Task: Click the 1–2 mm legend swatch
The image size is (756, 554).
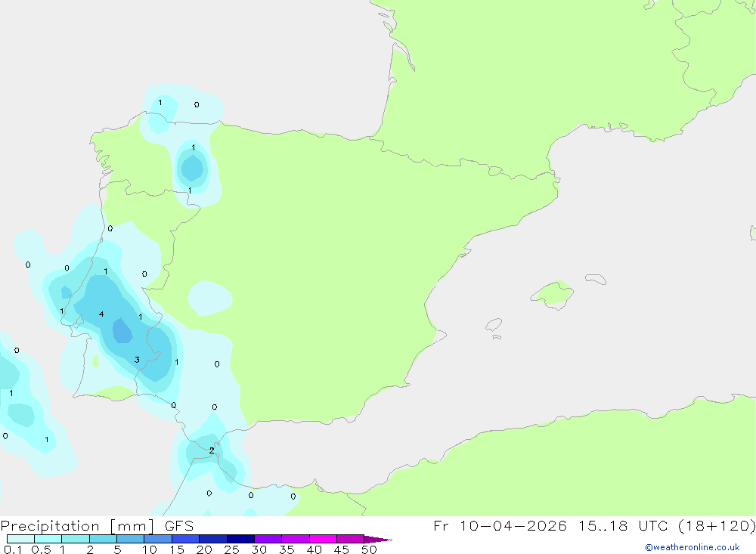Action: pyautogui.click(x=76, y=539)
